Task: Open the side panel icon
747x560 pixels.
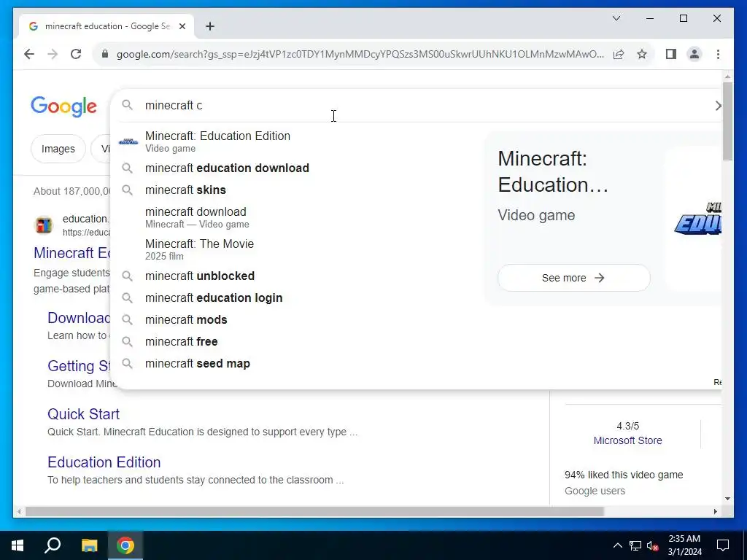Action: pyautogui.click(x=671, y=54)
